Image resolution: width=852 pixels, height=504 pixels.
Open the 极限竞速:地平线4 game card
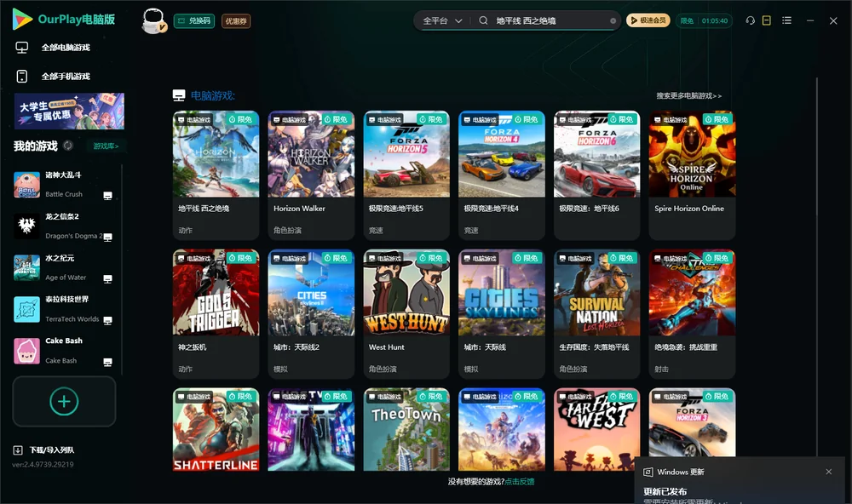click(502, 175)
